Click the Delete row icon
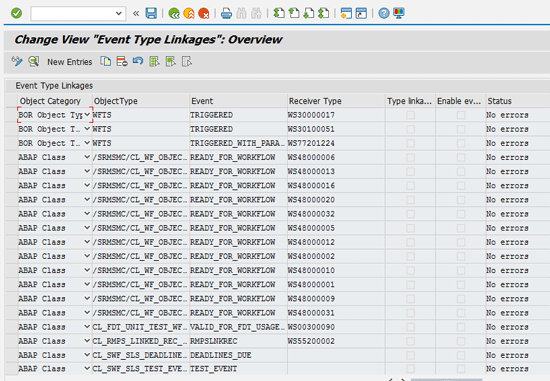This screenshot has width=550, height=381. tap(122, 61)
